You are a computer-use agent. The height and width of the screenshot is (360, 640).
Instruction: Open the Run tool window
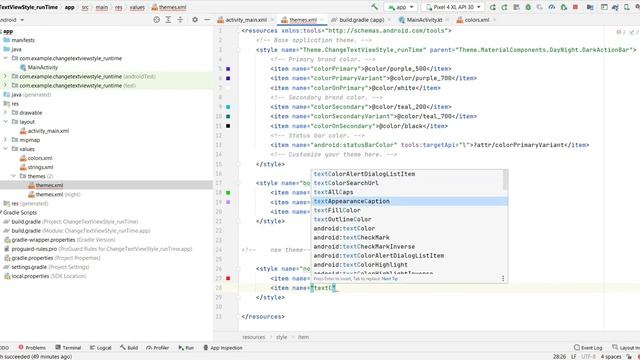(186, 348)
